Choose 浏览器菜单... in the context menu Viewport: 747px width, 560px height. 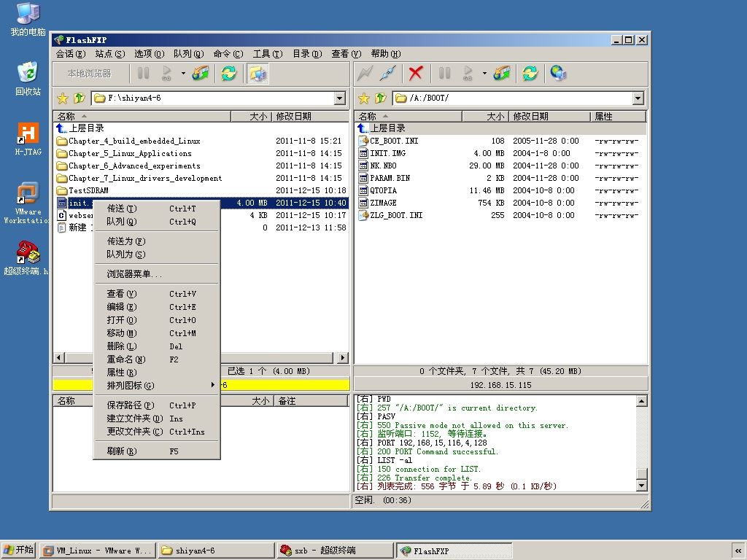157,274
